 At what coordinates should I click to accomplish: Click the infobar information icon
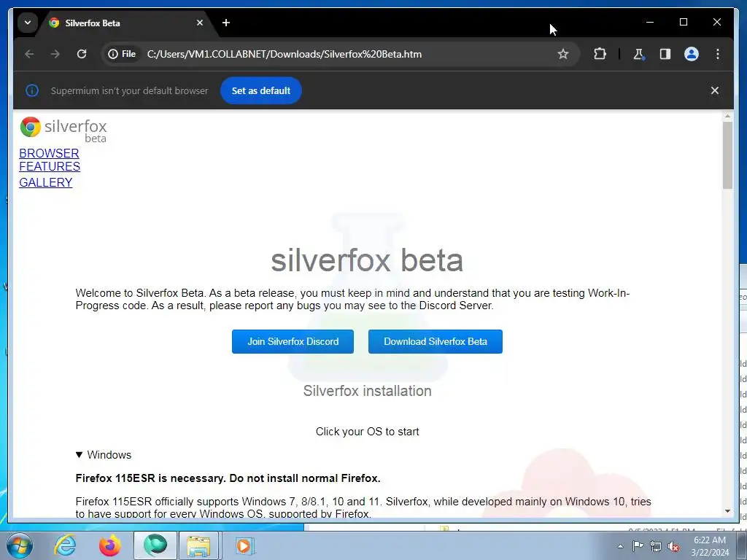pyautogui.click(x=32, y=90)
